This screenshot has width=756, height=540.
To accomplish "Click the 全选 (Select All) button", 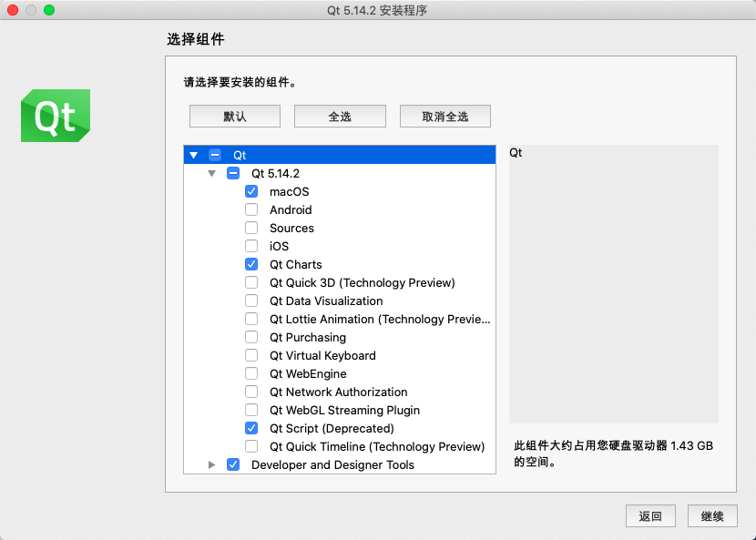I will [x=340, y=117].
